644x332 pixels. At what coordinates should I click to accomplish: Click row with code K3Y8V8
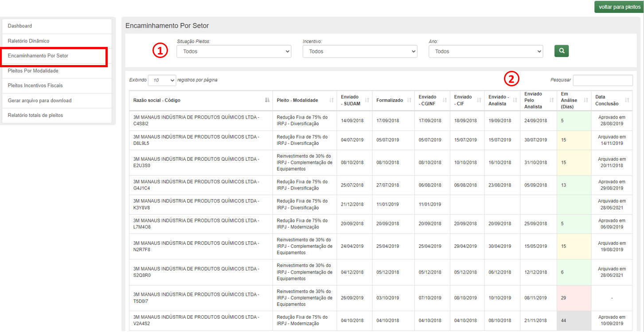tap(381, 205)
